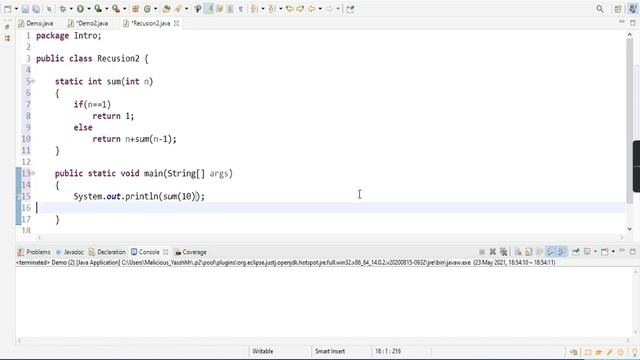Toggle Show Whitespace Characters pilcrow button
This screenshot has height=360, width=640.
pos(240,9)
